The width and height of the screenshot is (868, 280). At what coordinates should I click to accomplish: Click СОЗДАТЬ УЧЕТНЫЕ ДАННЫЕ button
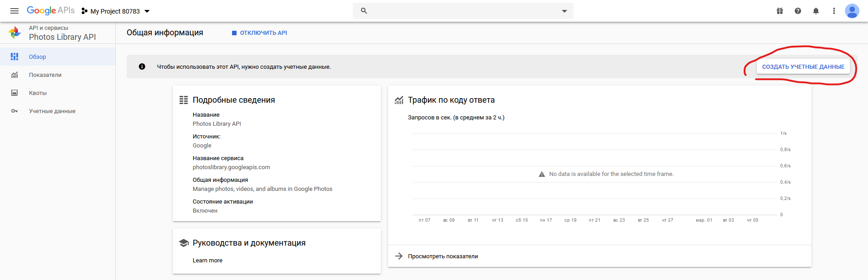point(803,67)
